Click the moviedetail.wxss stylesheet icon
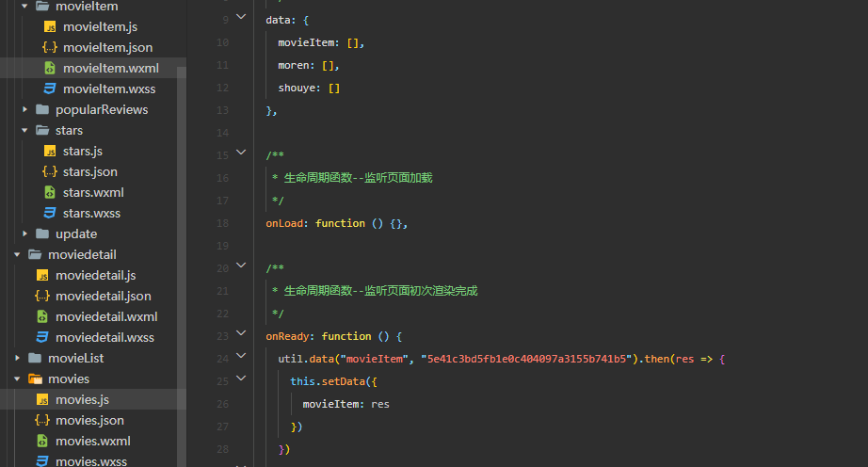Image resolution: width=868 pixels, height=467 pixels. (x=42, y=337)
